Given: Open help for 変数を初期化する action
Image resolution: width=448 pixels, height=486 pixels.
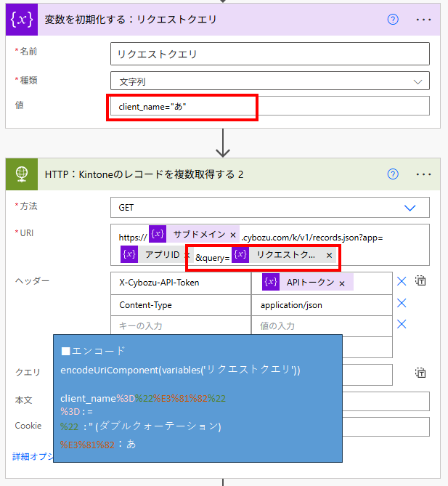Looking at the screenshot, I should [x=393, y=20].
